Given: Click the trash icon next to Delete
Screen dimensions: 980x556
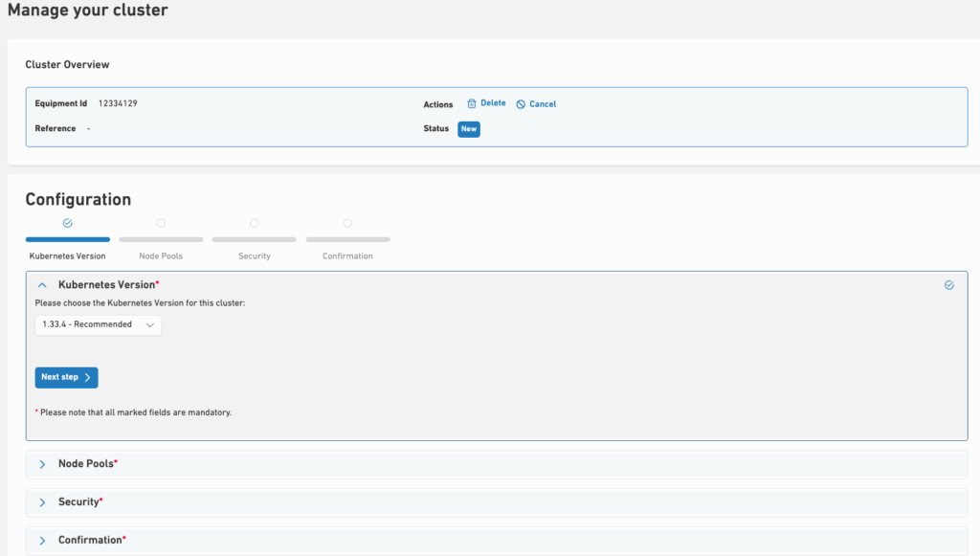Looking at the screenshot, I should 472,103.
